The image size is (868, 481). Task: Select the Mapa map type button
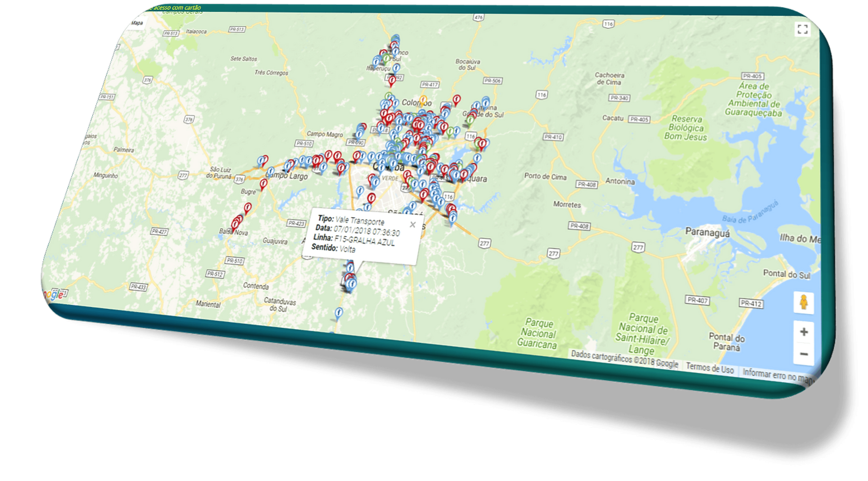[x=137, y=23]
